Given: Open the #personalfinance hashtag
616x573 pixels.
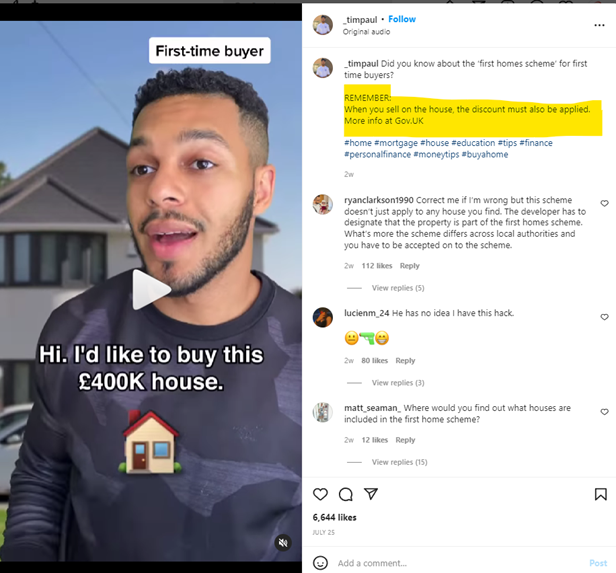Looking at the screenshot, I should point(377,154).
